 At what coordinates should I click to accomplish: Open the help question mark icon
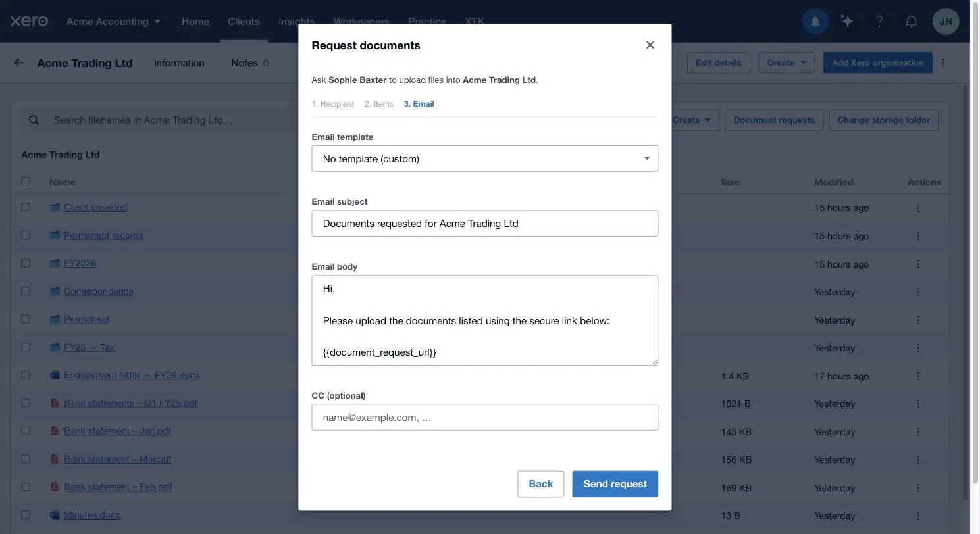(x=879, y=22)
